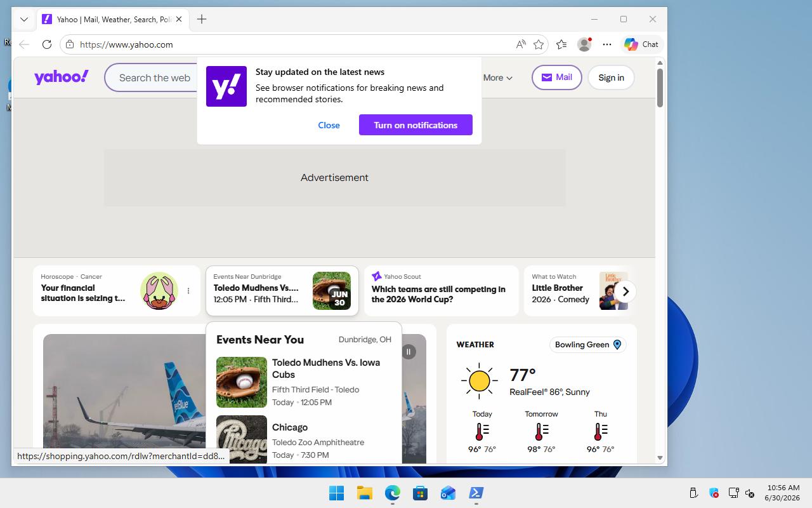Screen dimensions: 812x508
Task: Go to Yahoo home via logo
Action: point(62,77)
